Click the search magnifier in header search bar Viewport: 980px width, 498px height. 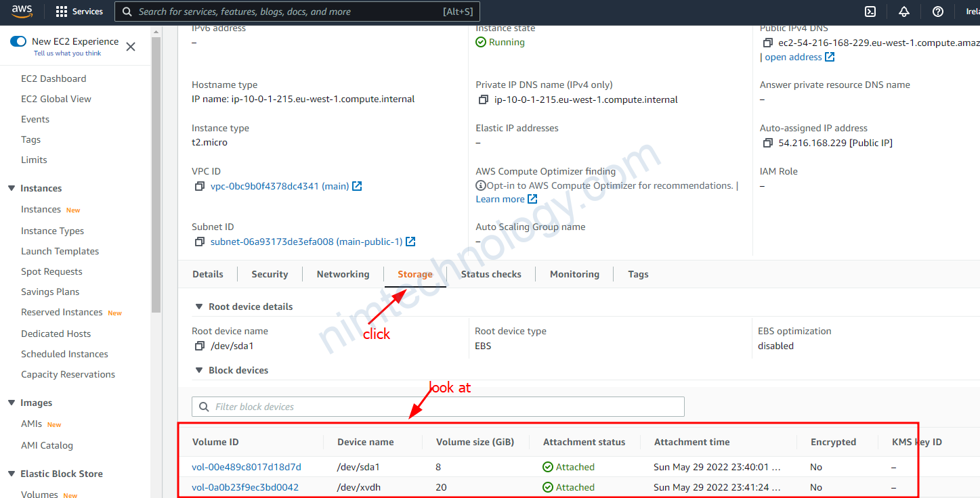127,12
